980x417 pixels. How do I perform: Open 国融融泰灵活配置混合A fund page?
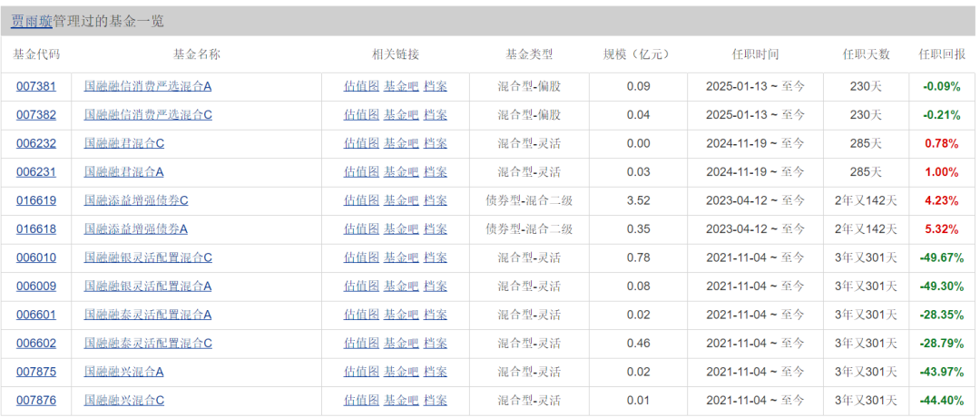point(148,315)
